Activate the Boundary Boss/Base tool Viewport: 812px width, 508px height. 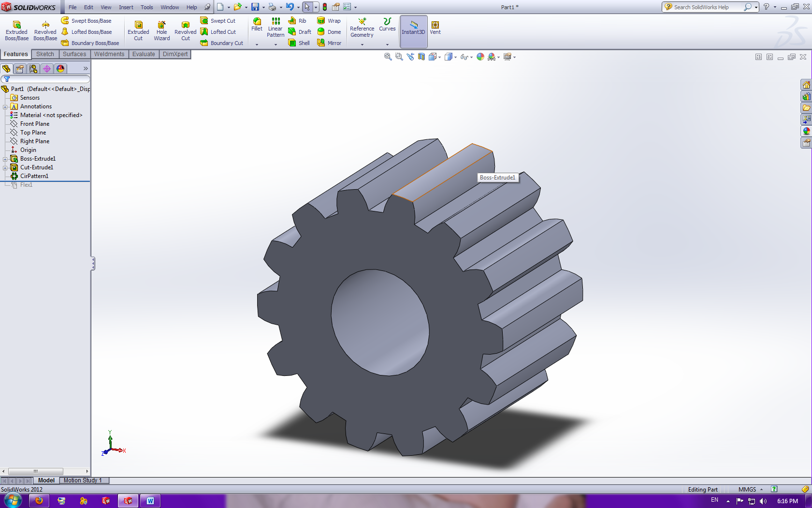tap(90, 43)
